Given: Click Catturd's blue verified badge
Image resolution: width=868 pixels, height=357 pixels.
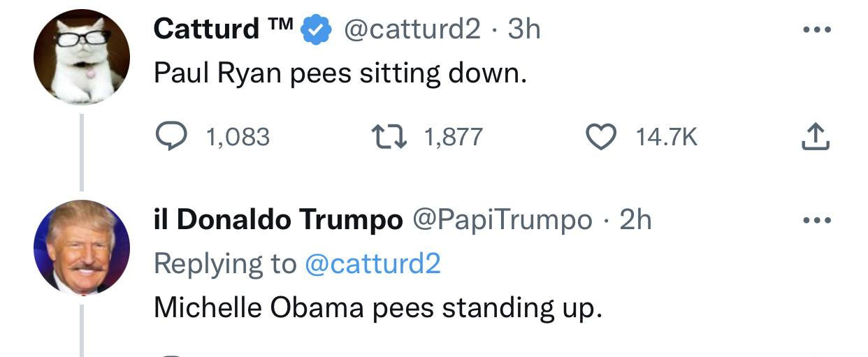Looking at the screenshot, I should click(x=316, y=30).
